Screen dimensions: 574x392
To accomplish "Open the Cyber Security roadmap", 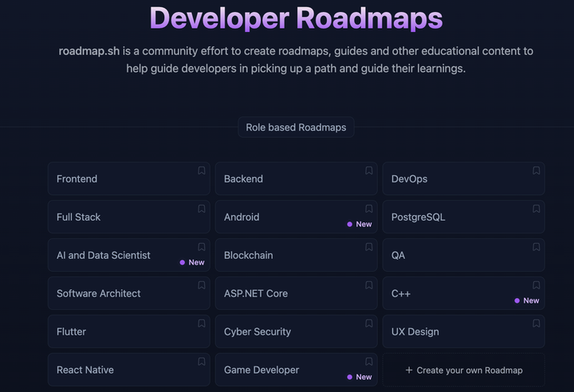I will (296, 331).
